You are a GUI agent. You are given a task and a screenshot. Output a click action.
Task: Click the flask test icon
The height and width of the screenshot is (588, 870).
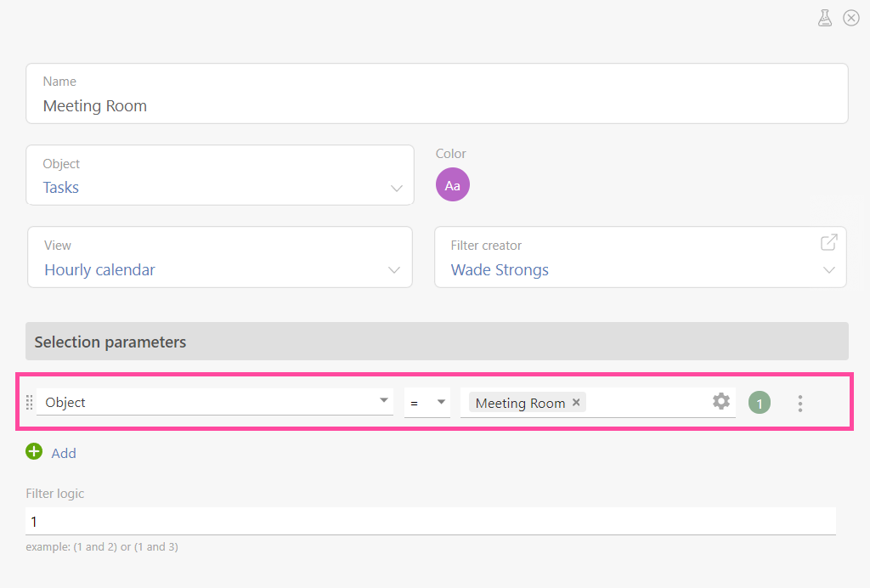[824, 19]
